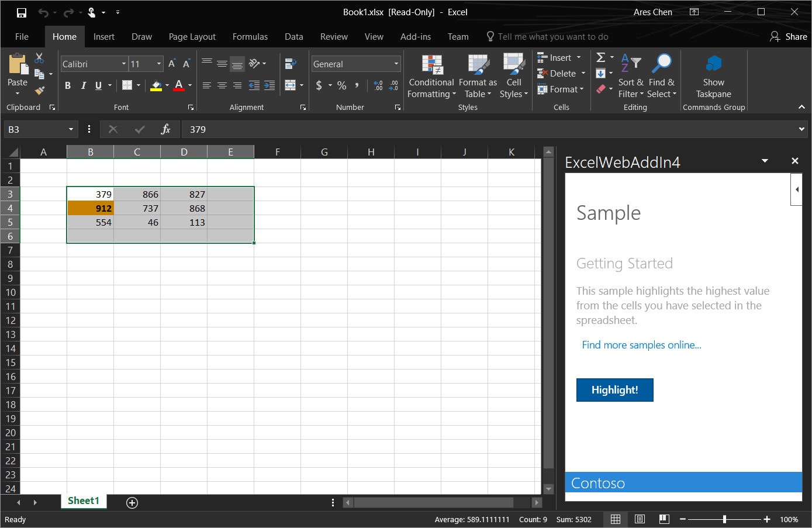Click the Save icon in title bar
This screenshot has width=812, height=528.
(x=22, y=12)
